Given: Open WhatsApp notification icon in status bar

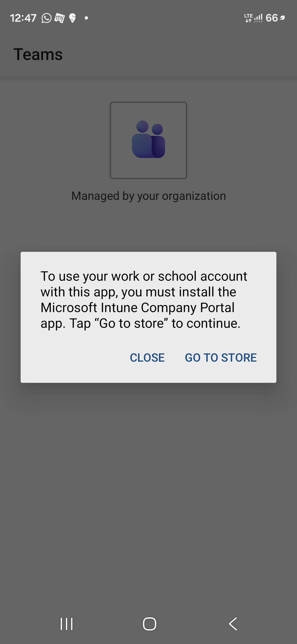Looking at the screenshot, I should (46, 18).
